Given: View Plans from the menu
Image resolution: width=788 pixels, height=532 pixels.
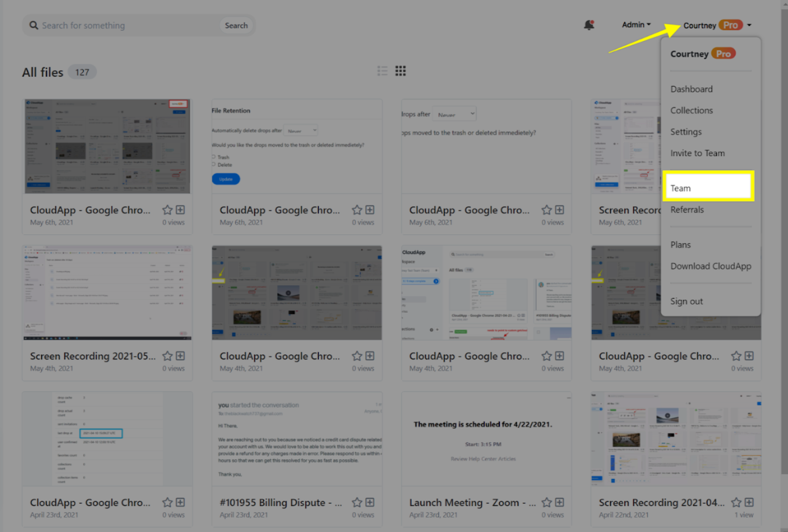Looking at the screenshot, I should coord(680,245).
